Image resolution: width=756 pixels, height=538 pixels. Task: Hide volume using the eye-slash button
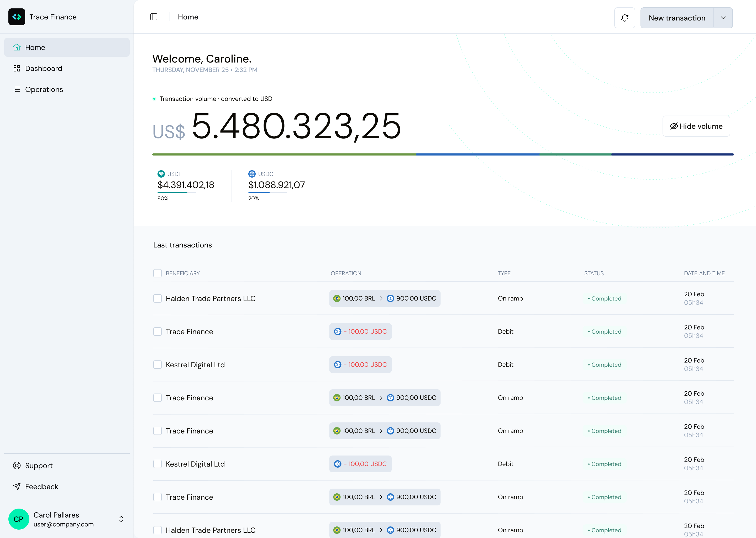click(x=696, y=126)
